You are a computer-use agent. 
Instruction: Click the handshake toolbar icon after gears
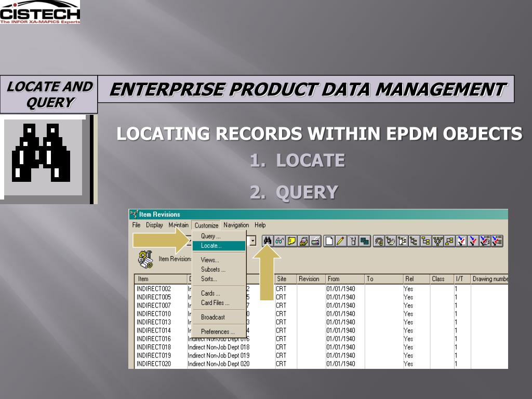click(391, 241)
